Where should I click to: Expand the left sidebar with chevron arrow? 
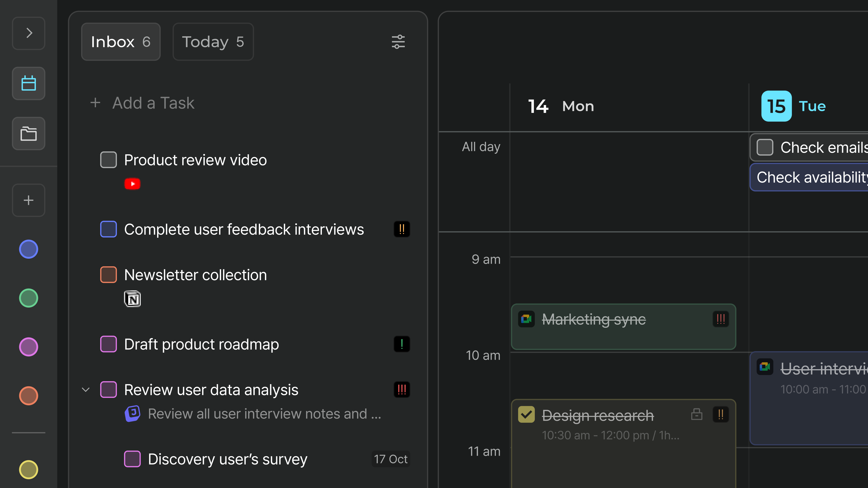click(29, 33)
